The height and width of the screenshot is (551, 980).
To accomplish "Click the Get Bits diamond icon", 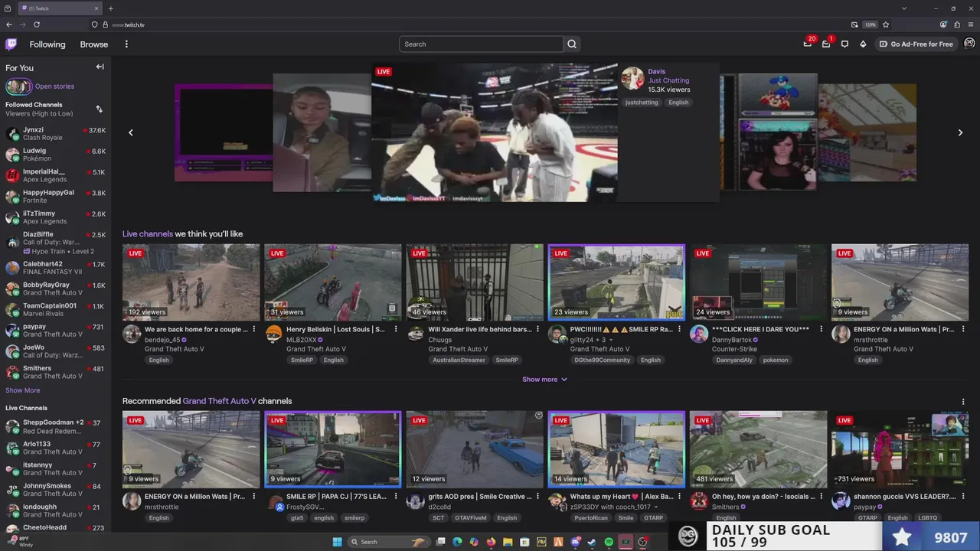I will click(x=863, y=44).
